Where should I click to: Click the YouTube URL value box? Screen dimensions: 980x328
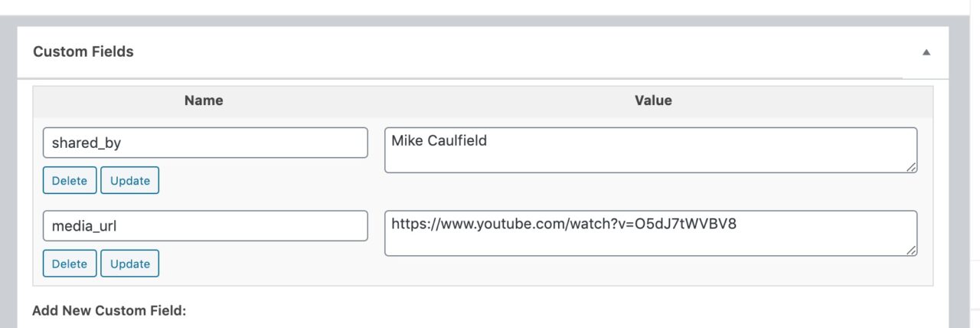coord(651,234)
